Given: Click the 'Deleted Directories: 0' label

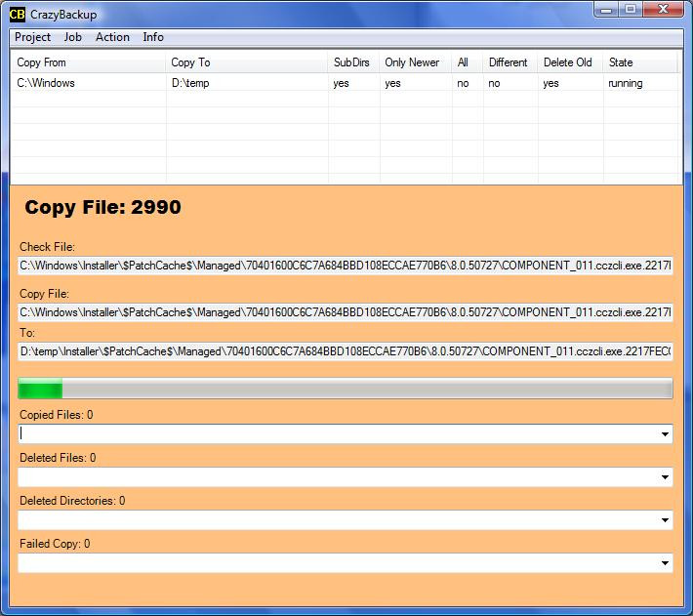Looking at the screenshot, I should pyautogui.click(x=72, y=500).
